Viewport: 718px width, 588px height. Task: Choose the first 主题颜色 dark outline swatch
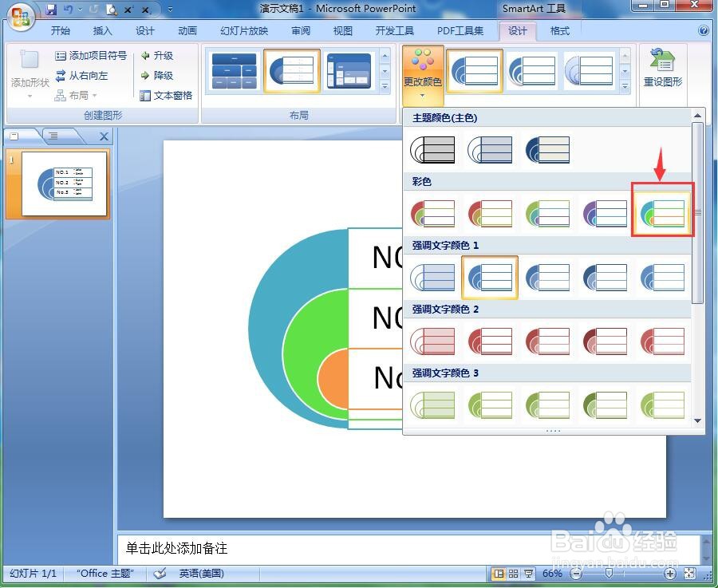[432, 150]
